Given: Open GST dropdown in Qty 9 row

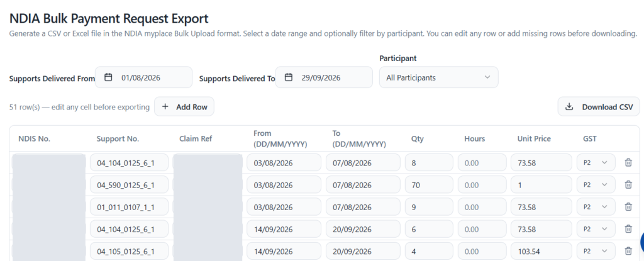Looking at the screenshot, I should (596, 207).
